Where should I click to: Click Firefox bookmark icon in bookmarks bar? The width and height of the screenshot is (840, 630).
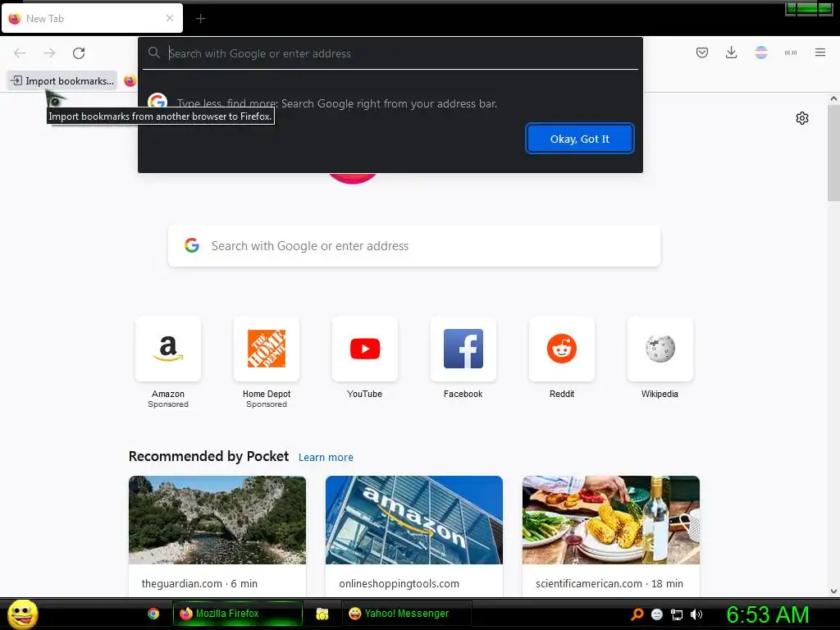(130, 81)
